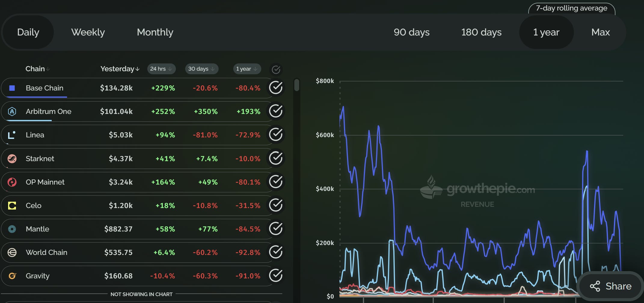Sort chains by Yesterday value
Screen dimensions: 644x303
click(120, 69)
